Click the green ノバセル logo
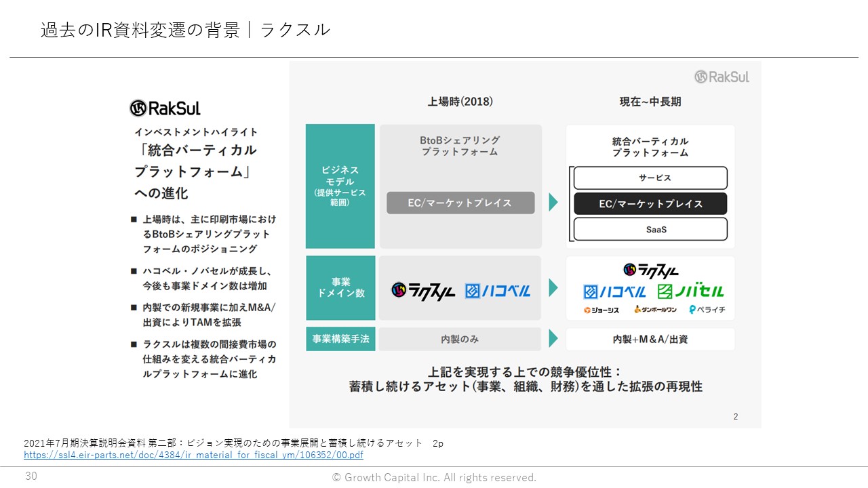Viewport: 868px width, 488px height. pos(690,291)
